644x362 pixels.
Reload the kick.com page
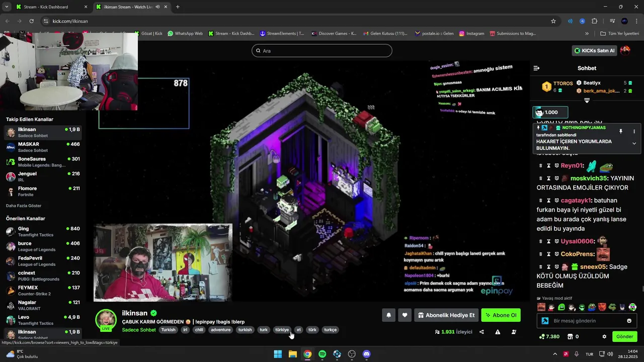tap(31, 21)
